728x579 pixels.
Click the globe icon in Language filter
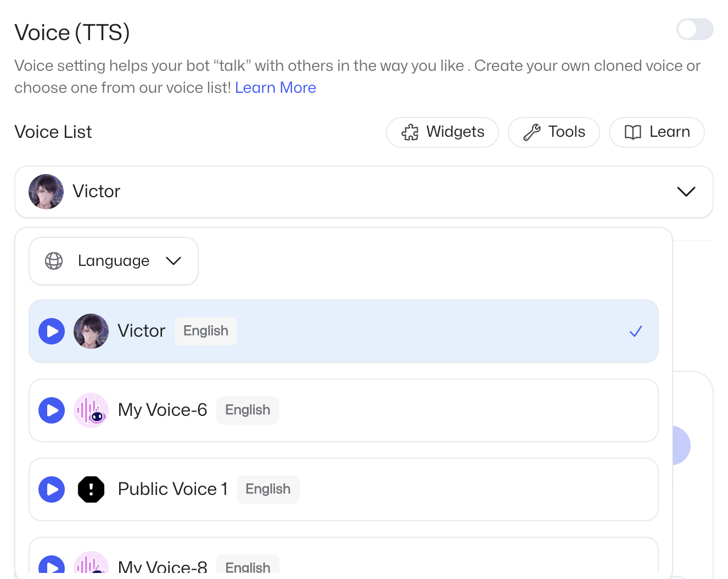[54, 261]
